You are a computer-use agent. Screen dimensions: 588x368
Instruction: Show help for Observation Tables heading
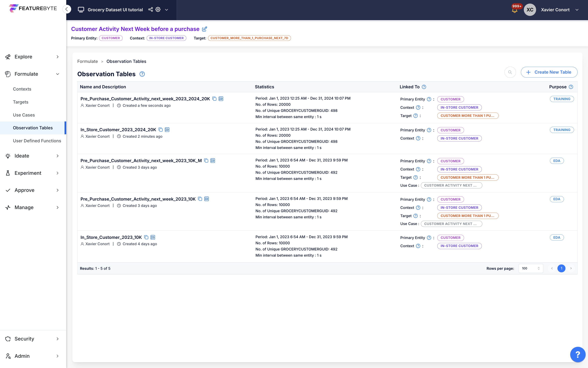[142, 74]
